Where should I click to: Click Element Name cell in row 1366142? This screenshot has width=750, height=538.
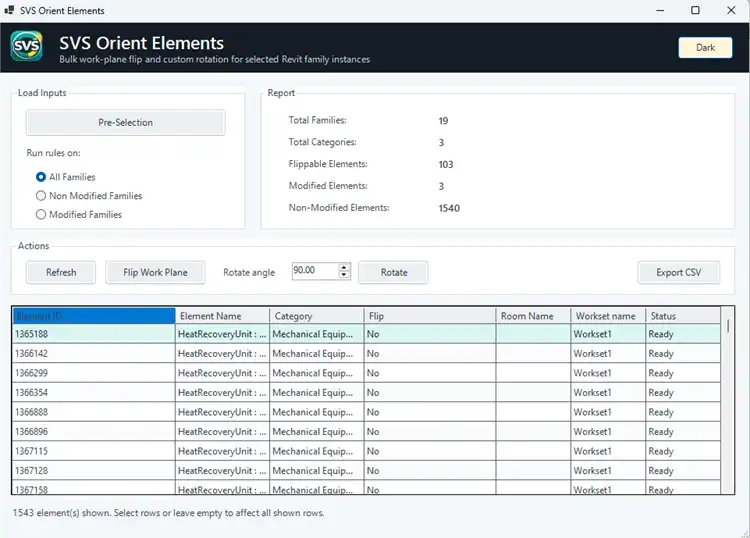point(222,354)
